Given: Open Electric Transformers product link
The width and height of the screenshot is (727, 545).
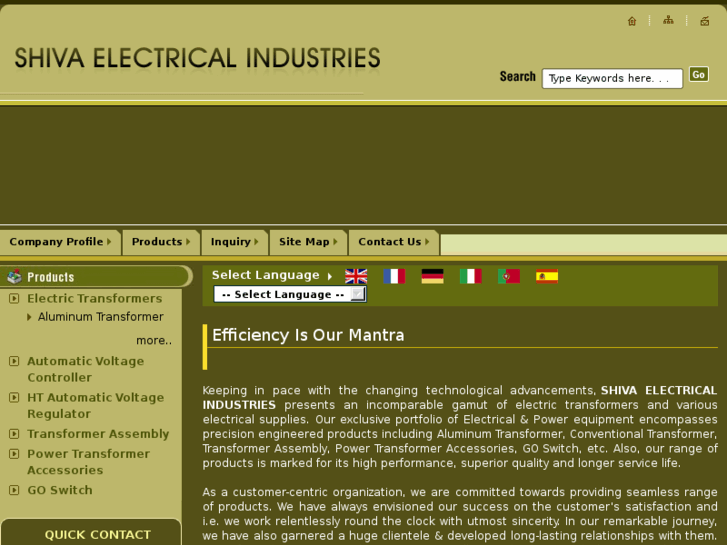Looking at the screenshot, I should 95,298.
